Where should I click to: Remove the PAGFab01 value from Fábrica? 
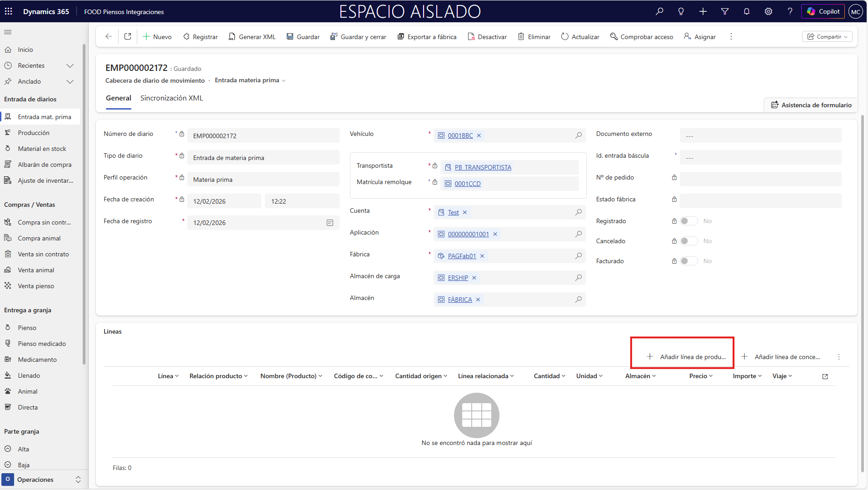[x=482, y=256]
